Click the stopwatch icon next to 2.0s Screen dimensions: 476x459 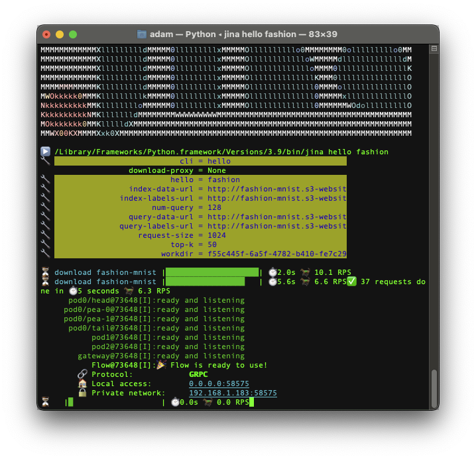[272, 272]
